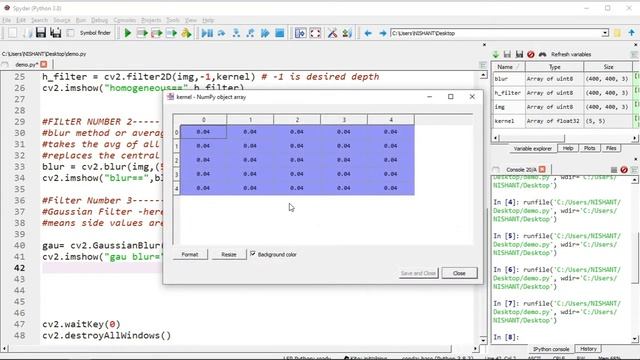Click Refresh variables

571,54
